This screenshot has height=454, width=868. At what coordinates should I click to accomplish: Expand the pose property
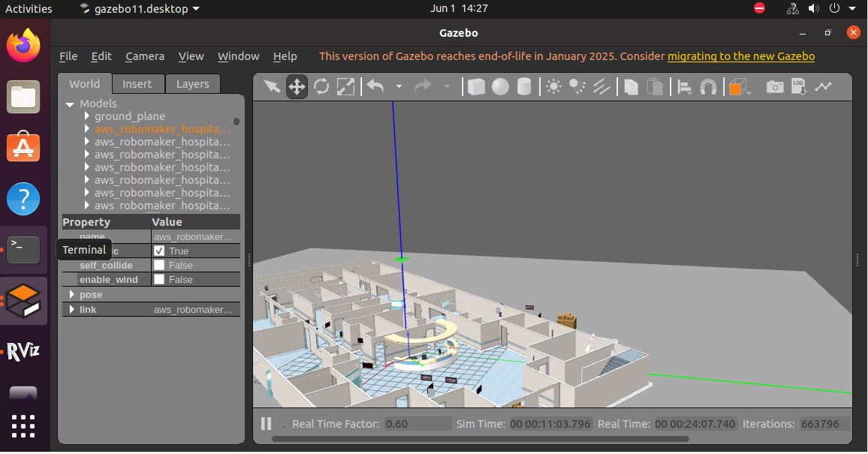(x=71, y=294)
